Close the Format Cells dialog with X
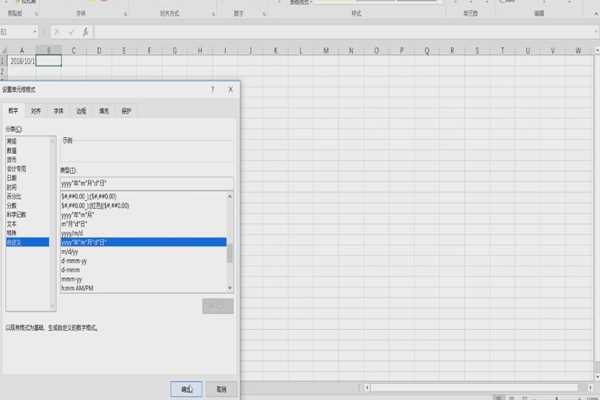 (231, 89)
